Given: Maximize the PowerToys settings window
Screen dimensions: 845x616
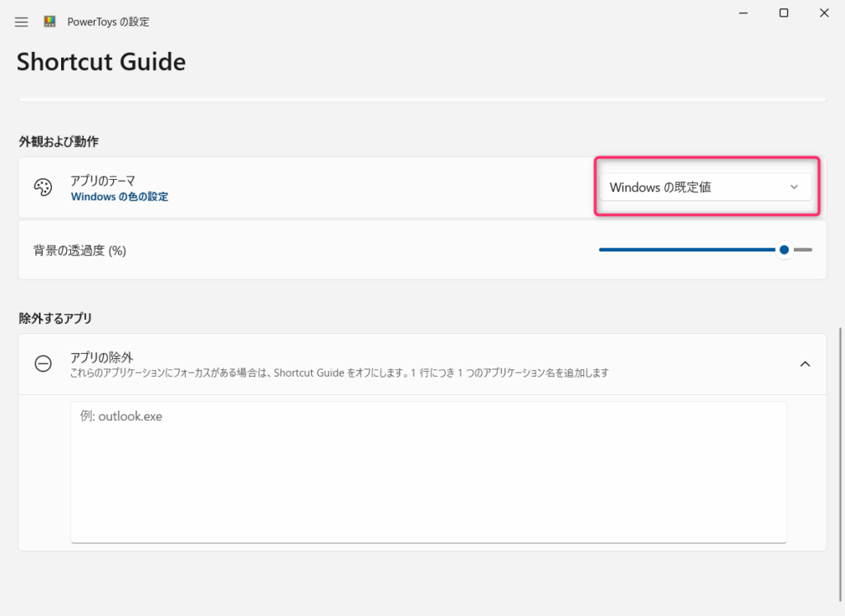Looking at the screenshot, I should (x=784, y=13).
